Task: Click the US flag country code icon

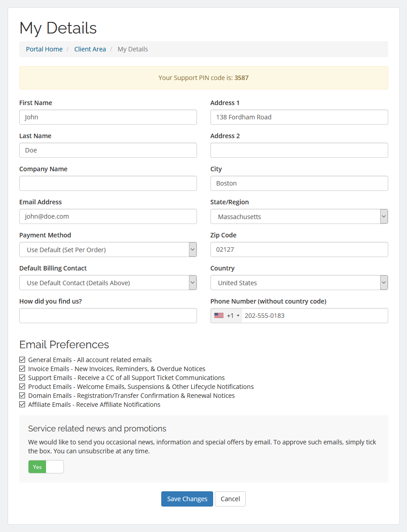Action: 218,315
